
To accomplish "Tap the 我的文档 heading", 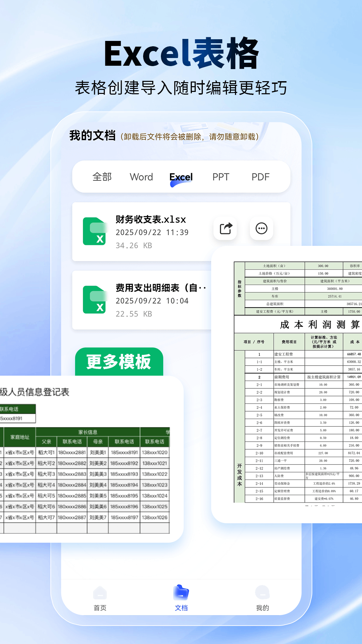I will click(x=93, y=136).
